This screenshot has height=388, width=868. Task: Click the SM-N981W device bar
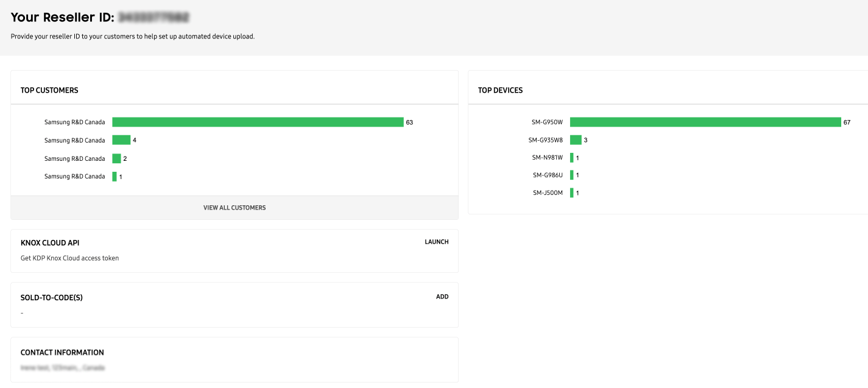(572, 158)
